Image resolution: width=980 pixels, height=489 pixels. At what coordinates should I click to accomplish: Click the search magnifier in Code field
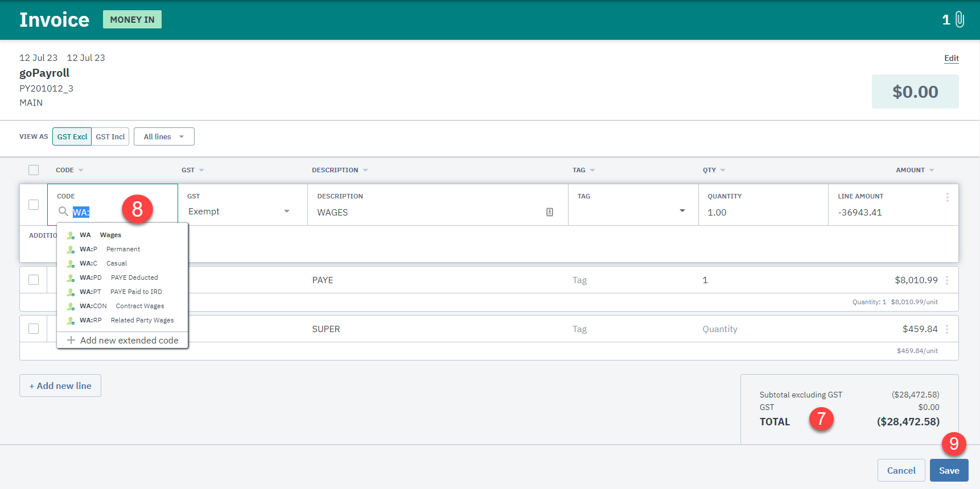63,212
